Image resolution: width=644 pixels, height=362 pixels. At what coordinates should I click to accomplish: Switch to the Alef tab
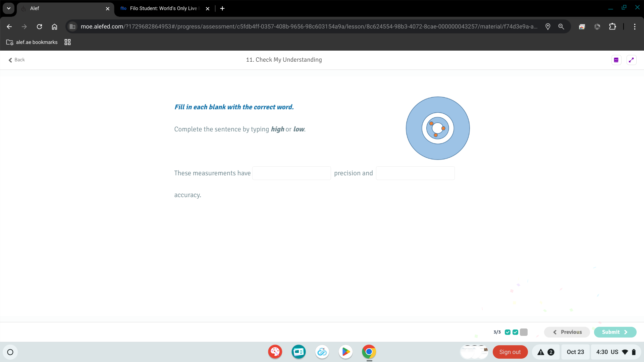pos(64,8)
